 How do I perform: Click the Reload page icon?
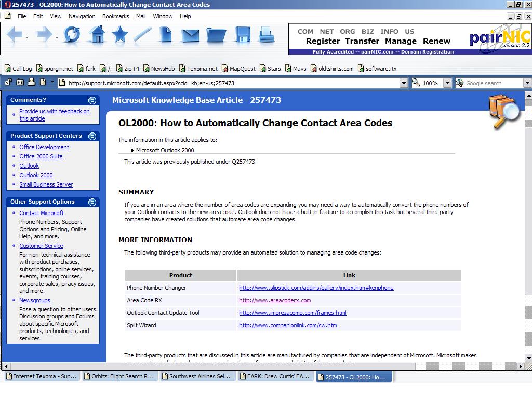[72, 35]
